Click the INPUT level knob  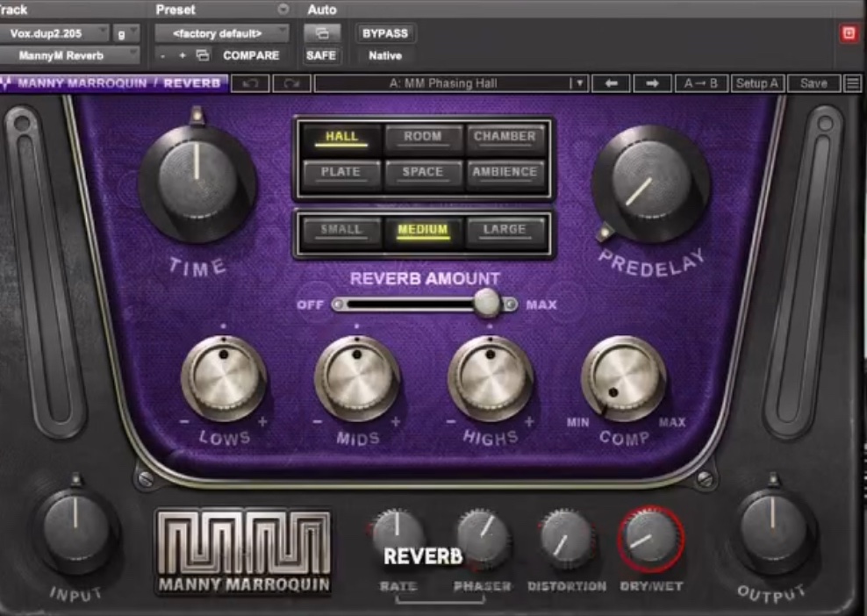point(75,528)
